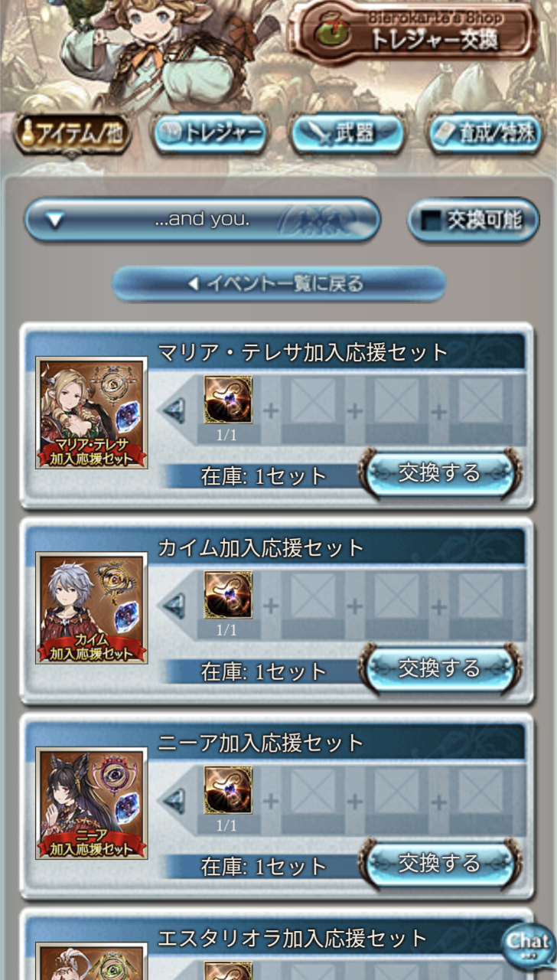This screenshot has width=557, height=980.
Task: Click left arrow in ニーア materials row
Action: [174, 802]
